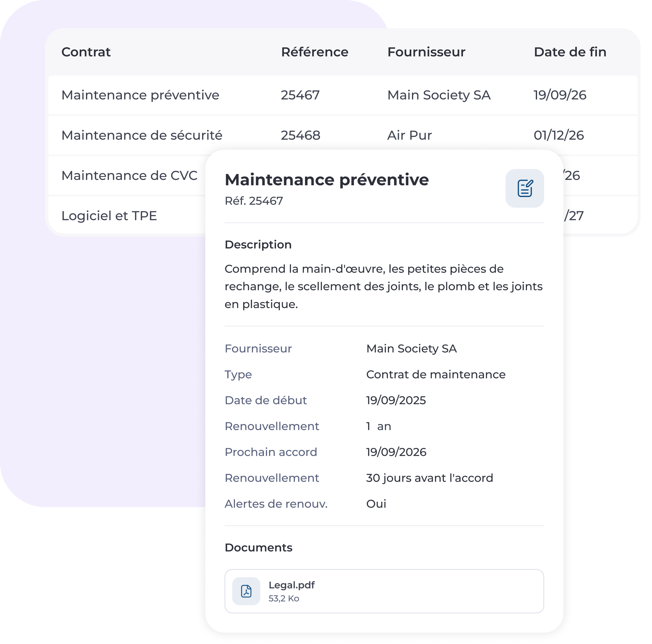Click the Alertes de renouv. label
The image size is (652, 644).
click(x=276, y=504)
